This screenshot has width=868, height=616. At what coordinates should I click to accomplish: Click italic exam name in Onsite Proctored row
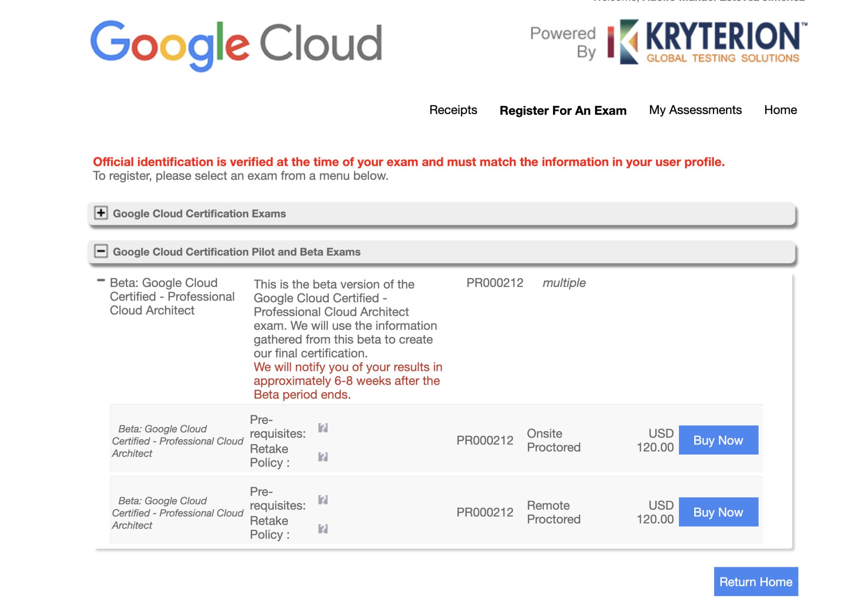(178, 441)
